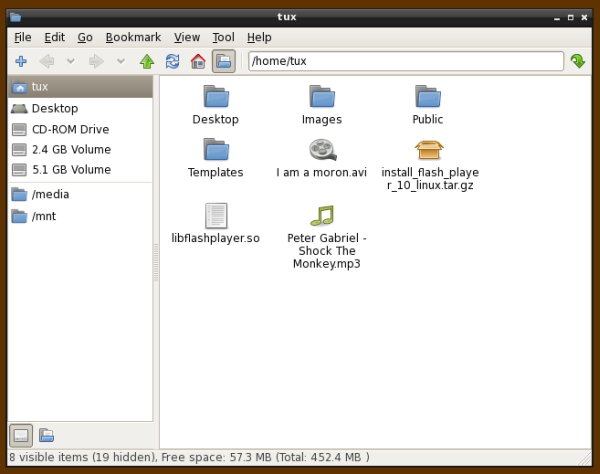Toggle the side pane toolbar button
This screenshot has height=474, width=600.
pos(224,62)
